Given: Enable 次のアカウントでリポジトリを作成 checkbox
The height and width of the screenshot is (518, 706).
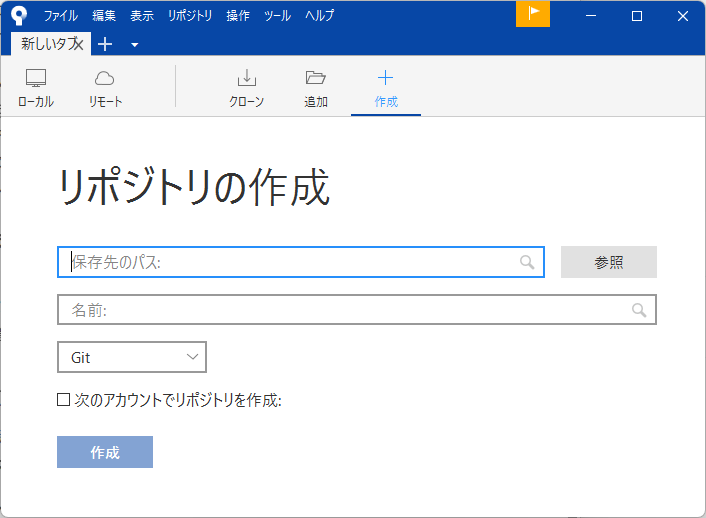Looking at the screenshot, I should click(64, 400).
